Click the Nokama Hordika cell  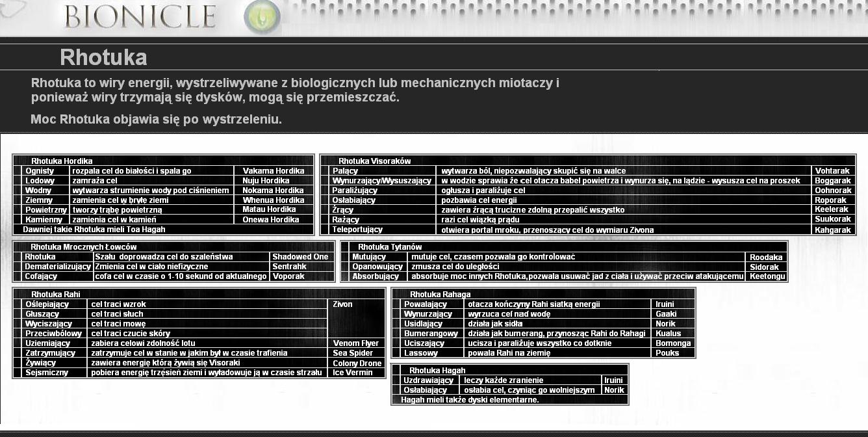274,191
